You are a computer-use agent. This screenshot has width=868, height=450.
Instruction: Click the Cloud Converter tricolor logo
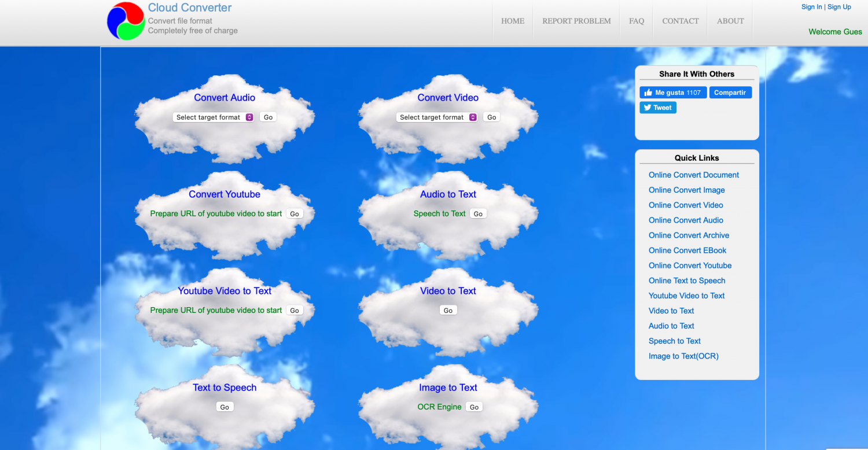pos(126,21)
